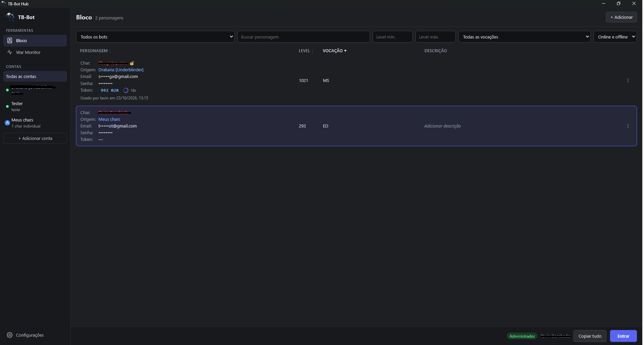This screenshot has height=345, width=644.
Task: Click email t•••••ot@gmail.com
Action: pyautogui.click(x=117, y=126)
